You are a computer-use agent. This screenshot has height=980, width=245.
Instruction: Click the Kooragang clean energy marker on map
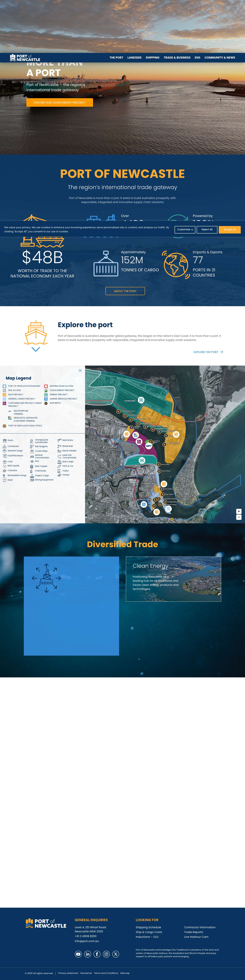click(x=141, y=400)
